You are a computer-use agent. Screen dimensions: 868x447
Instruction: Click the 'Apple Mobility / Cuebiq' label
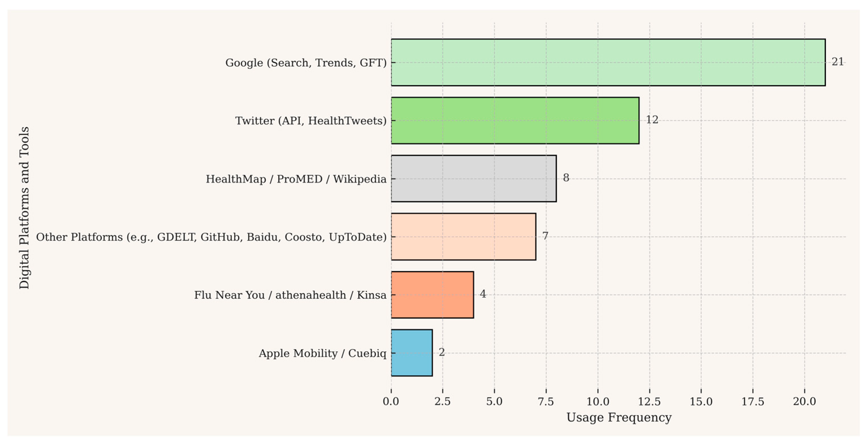pyautogui.click(x=322, y=353)
